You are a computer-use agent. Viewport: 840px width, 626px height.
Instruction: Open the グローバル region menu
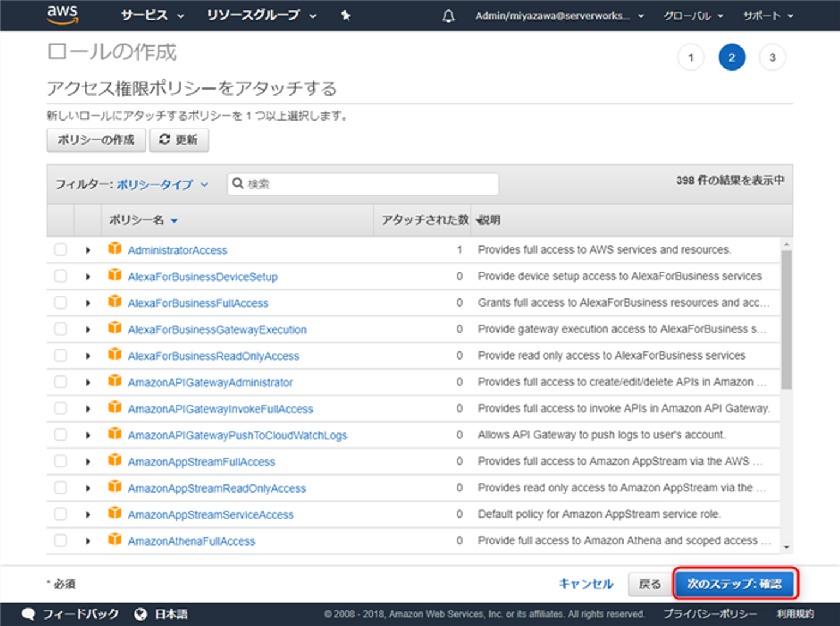point(693,16)
